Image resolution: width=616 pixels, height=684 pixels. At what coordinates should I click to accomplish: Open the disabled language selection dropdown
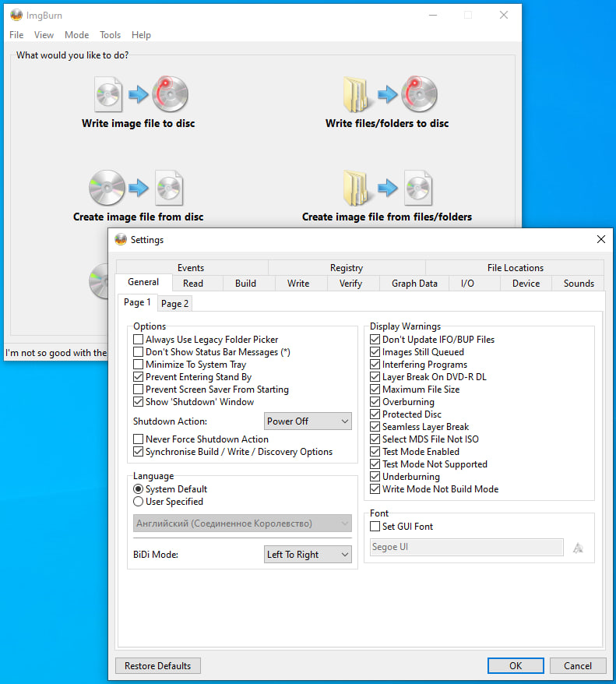242,524
